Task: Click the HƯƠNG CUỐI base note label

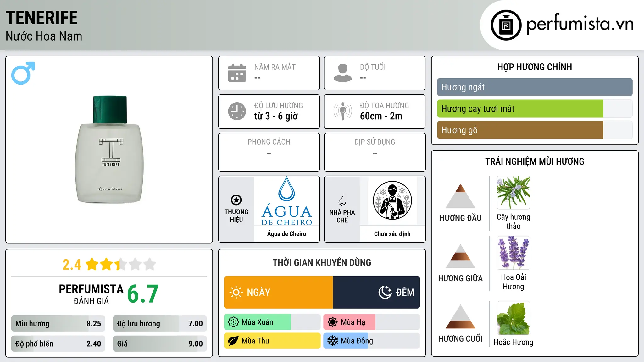Action: pos(460,339)
